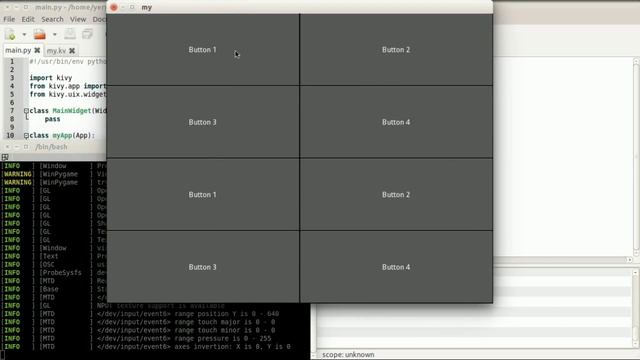Click the Save all toolbar icon

87,34
